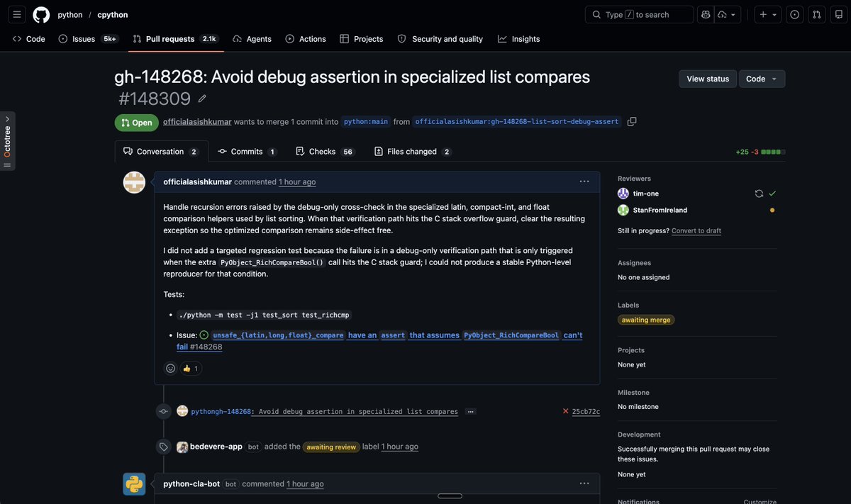Open python-cla-bot comment timestamp
851x504 pixels.
pyautogui.click(x=305, y=484)
